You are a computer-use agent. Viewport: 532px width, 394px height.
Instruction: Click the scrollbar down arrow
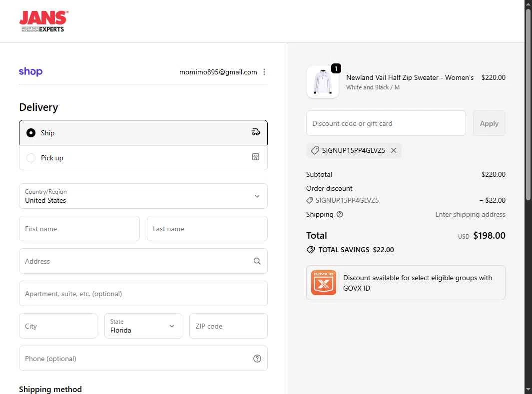pos(529,390)
